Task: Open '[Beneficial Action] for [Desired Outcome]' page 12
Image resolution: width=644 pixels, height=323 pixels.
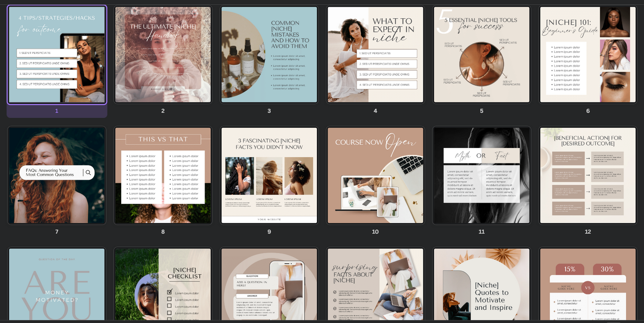Action: pos(588,176)
